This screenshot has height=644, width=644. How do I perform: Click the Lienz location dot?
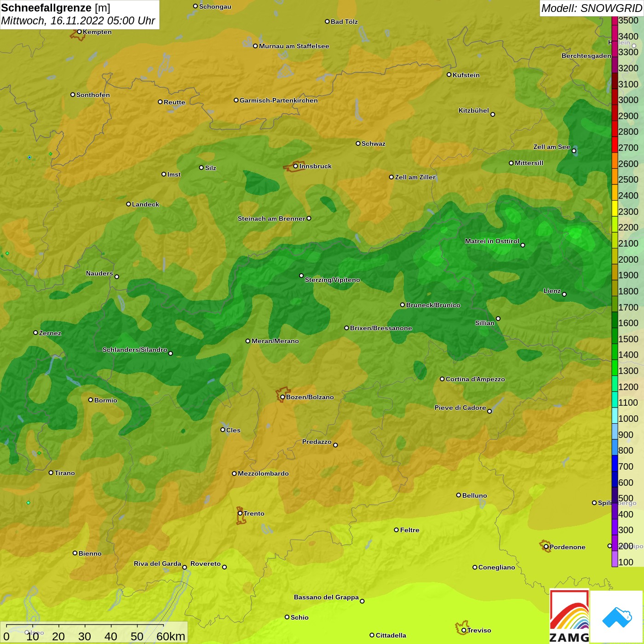(564, 294)
